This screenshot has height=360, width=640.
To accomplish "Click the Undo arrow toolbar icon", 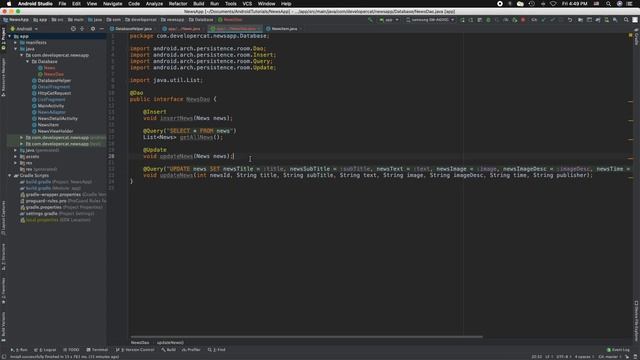I will 570,20.
